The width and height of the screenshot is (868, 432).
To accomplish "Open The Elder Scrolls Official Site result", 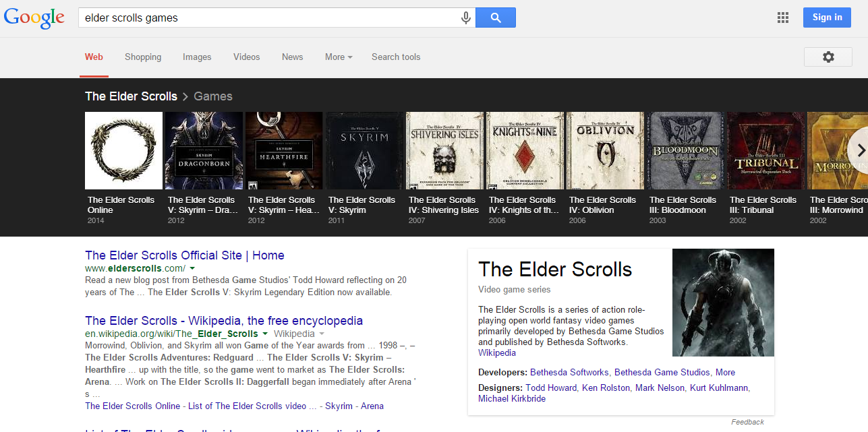I will [184, 255].
